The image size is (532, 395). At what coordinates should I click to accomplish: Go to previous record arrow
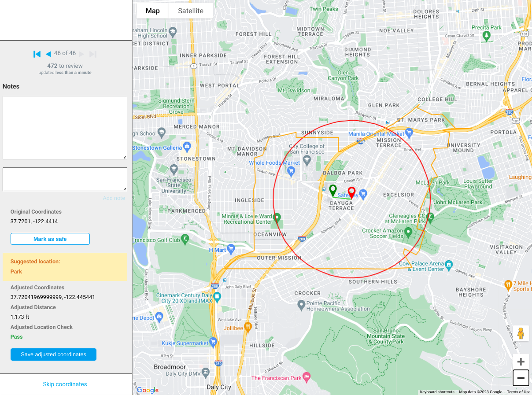point(48,54)
